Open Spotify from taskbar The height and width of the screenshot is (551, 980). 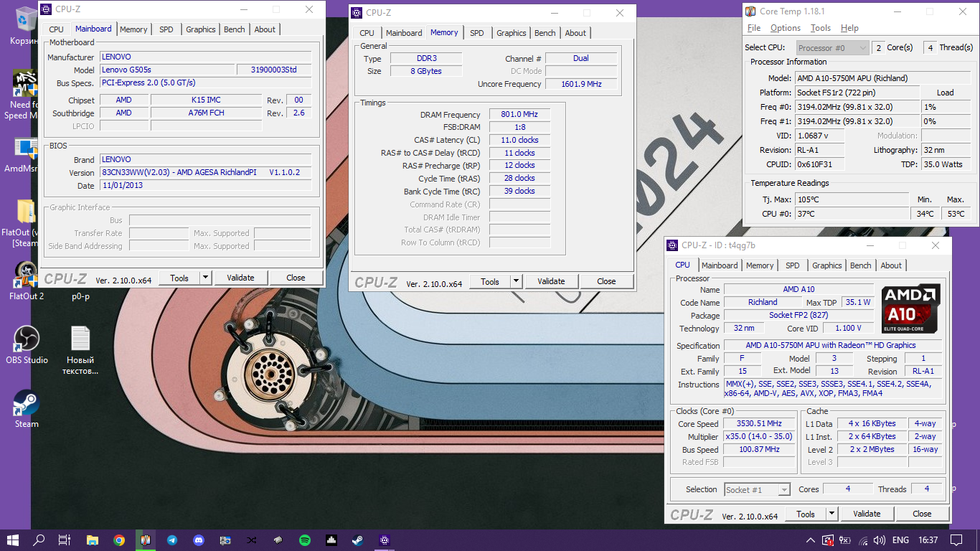point(305,540)
